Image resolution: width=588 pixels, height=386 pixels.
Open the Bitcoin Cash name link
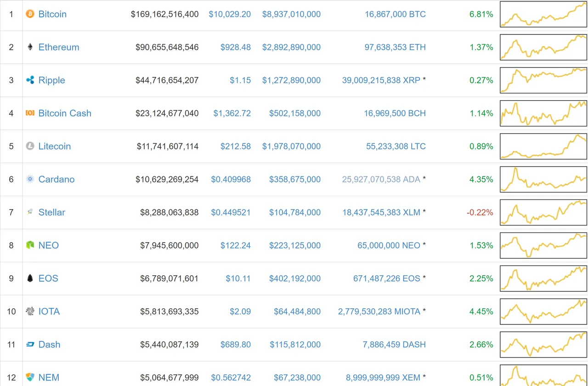65,114
